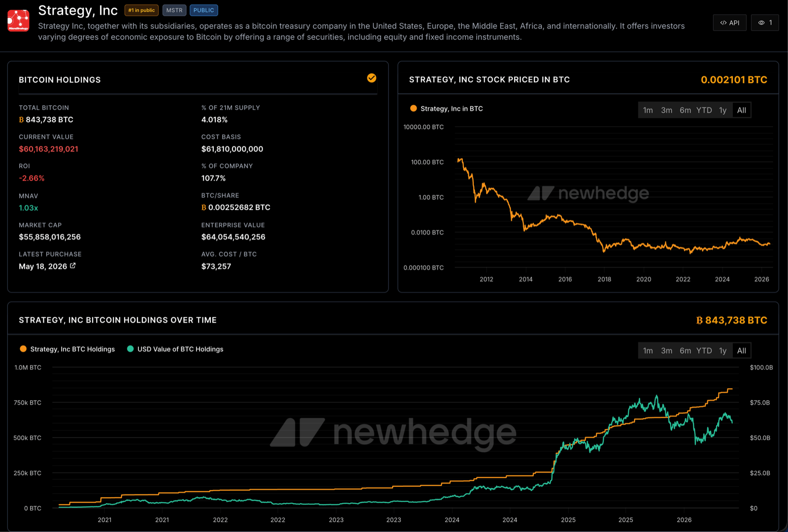Click the STRATEGY, INC STOCK PRICED IN BTC heading

490,80
